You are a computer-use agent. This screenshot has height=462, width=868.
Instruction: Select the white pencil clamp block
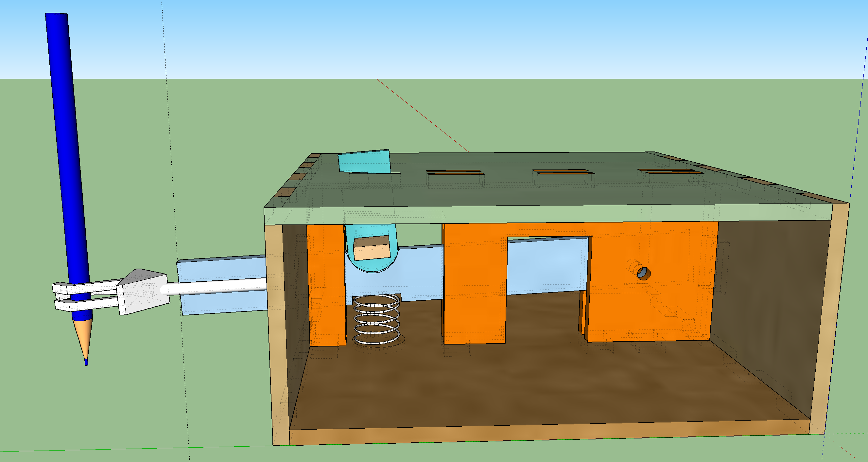(x=143, y=293)
